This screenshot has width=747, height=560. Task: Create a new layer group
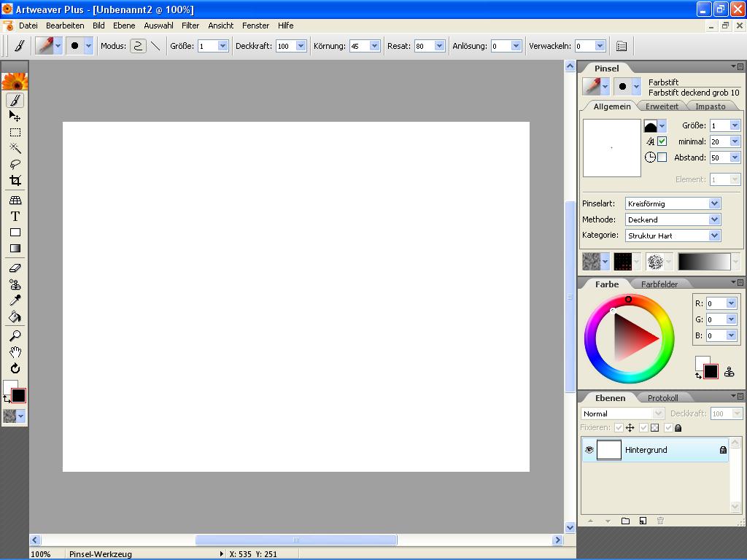pyautogui.click(x=625, y=521)
